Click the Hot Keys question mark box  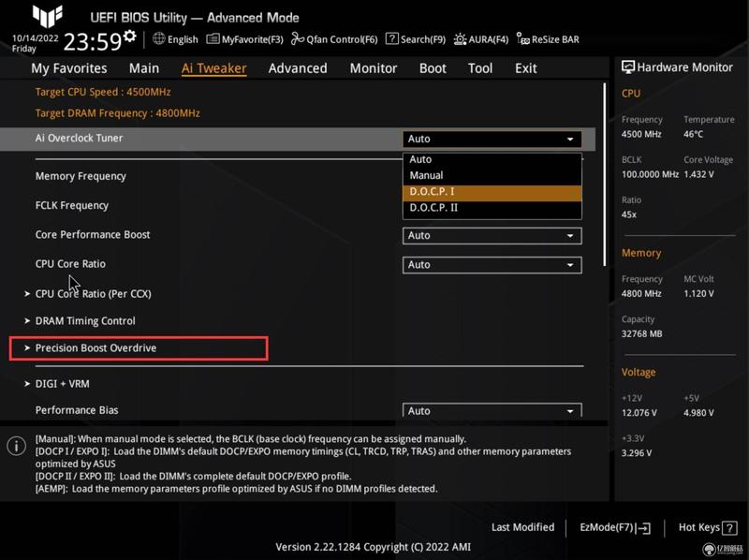[729, 528]
